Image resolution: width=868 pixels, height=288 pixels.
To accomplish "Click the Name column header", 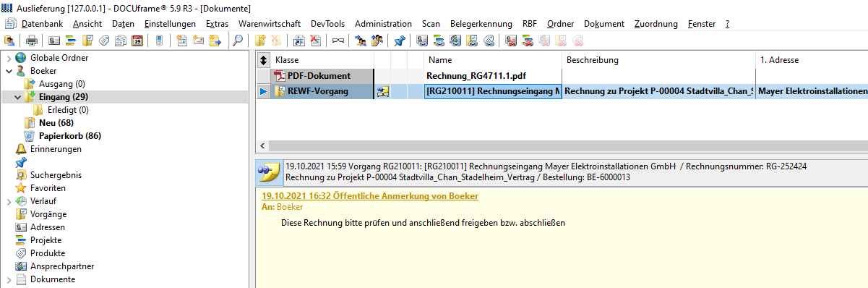I will tap(492, 60).
